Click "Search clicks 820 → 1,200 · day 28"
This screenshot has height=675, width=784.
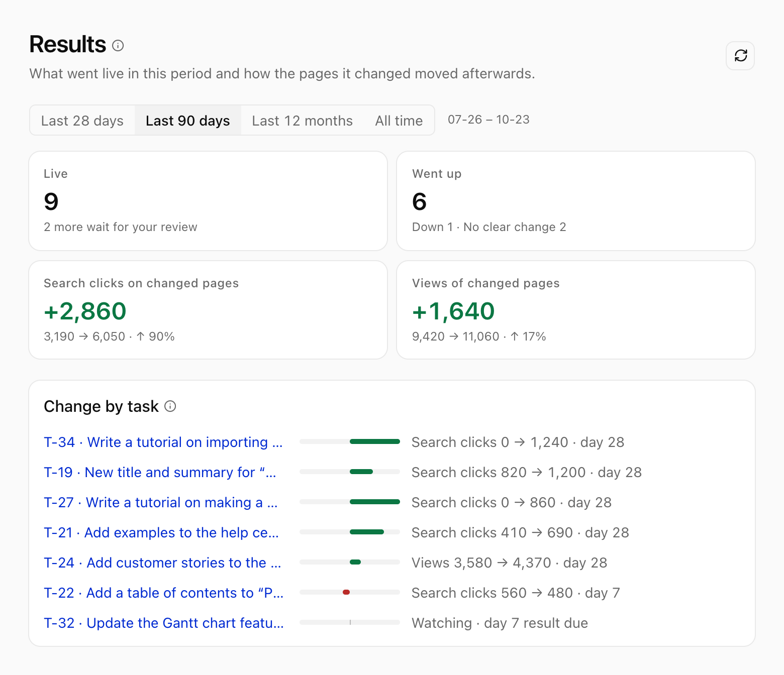point(527,472)
